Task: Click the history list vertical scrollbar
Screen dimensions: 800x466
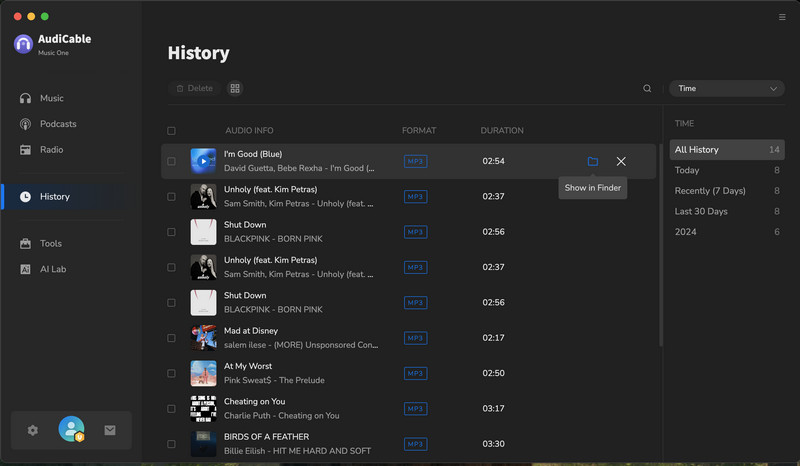Action: point(661,245)
